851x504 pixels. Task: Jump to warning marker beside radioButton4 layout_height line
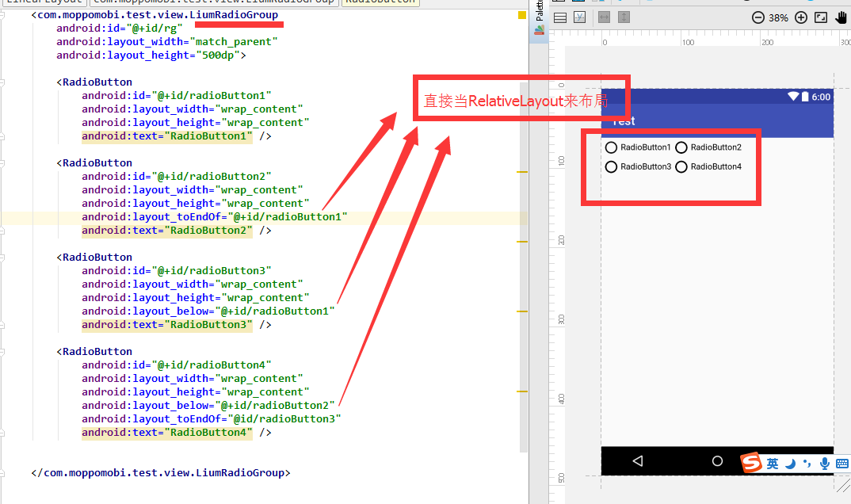(x=522, y=391)
